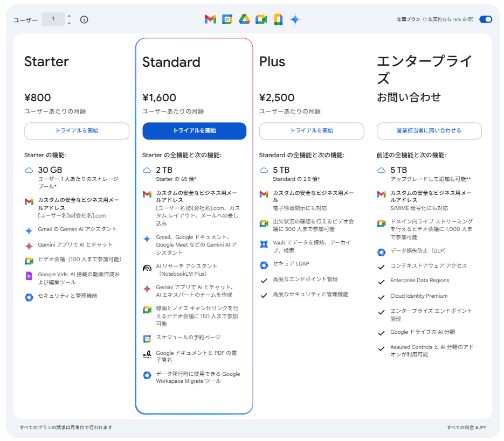Focus the user count input field
The width and height of the screenshot is (504, 441).
(53, 19)
